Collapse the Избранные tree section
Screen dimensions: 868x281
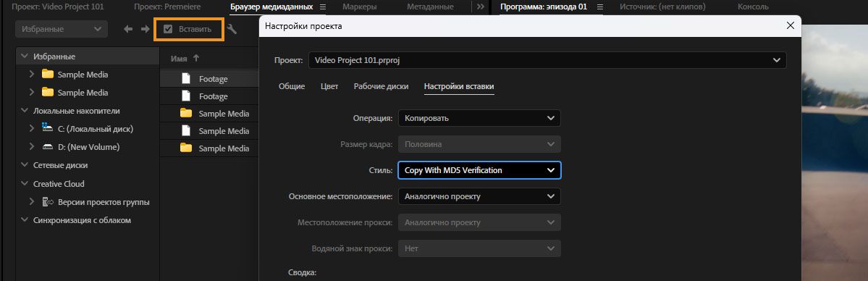(24, 56)
